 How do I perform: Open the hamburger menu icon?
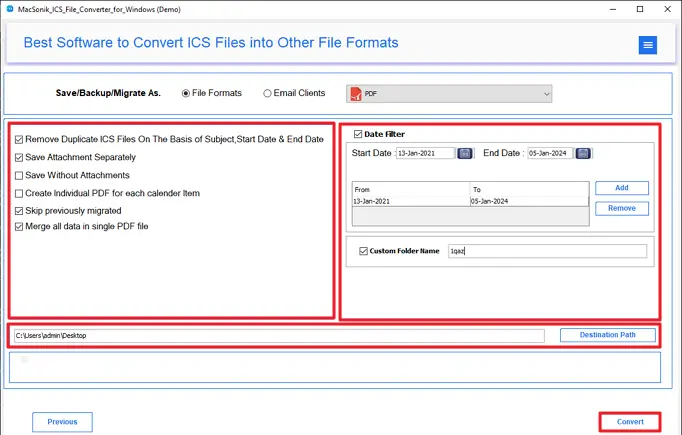pos(648,45)
